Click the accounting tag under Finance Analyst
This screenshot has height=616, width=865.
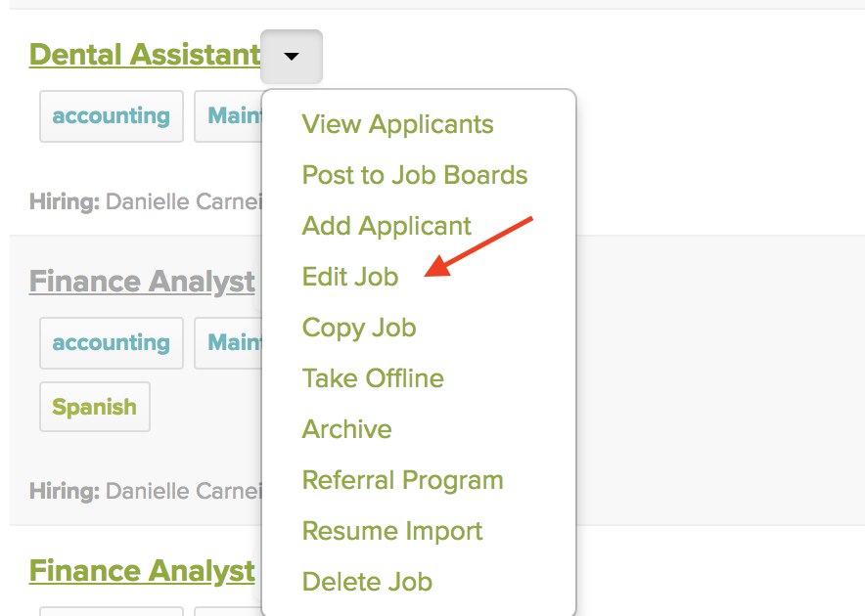[x=111, y=343]
